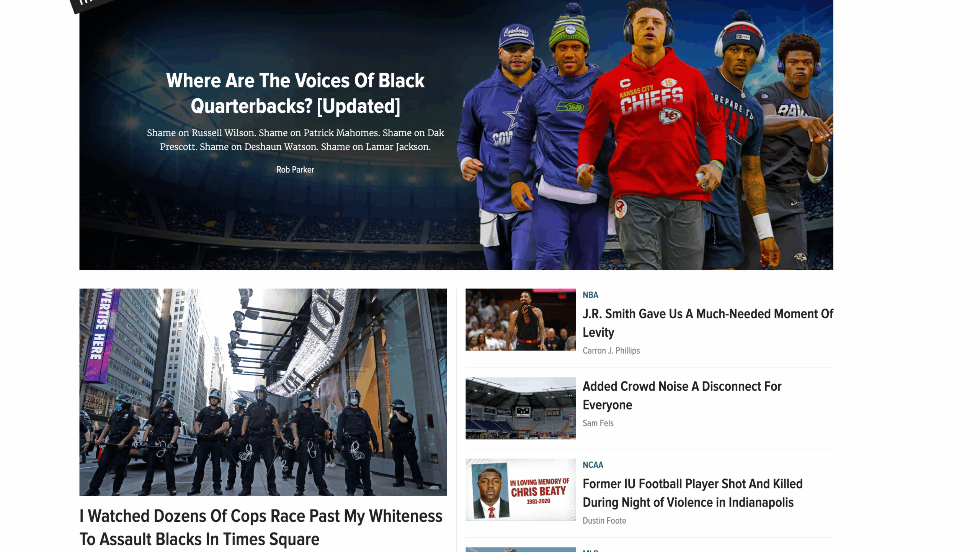View author Sam Fels
This screenshot has height=552, width=980.
pyautogui.click(x=598, y=423)
